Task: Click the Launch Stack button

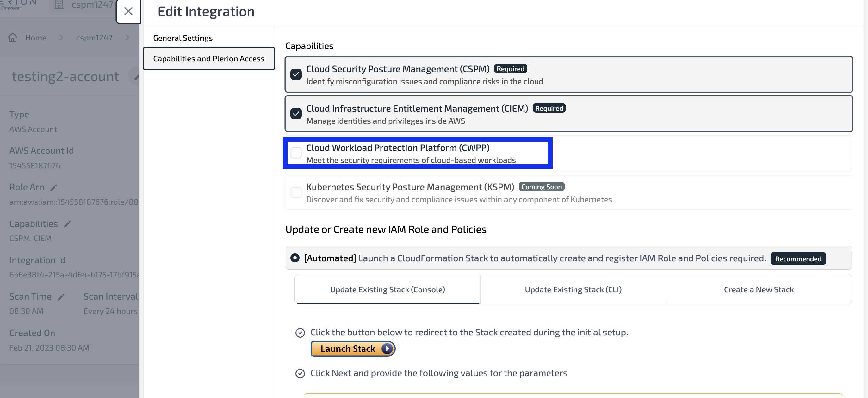Action: [353, 348]
